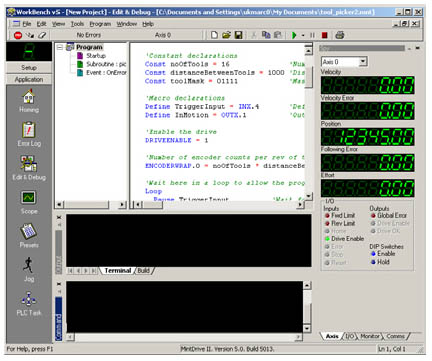Image resolution: width=432 pixels, height=361 pixels.
Task: Click the eraser clear-errors icon
Action: pyautogui.click(x=42, y=35)
